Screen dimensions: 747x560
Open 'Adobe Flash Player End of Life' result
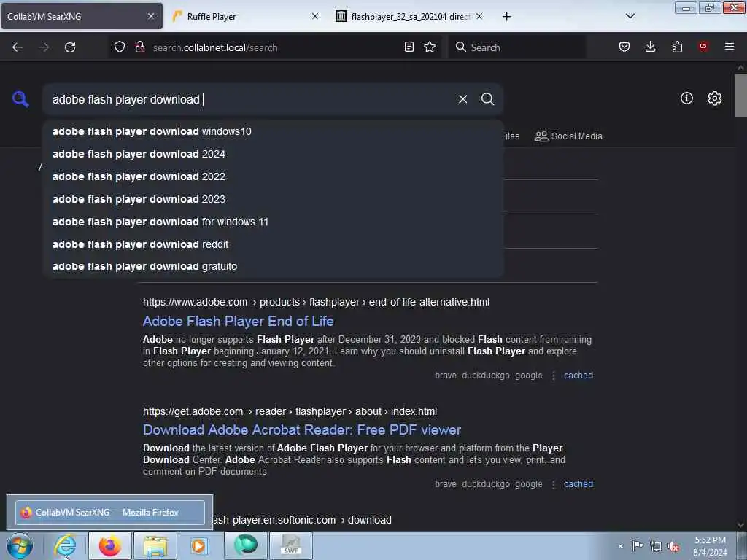pyautogui.click(x=239, y=322)
